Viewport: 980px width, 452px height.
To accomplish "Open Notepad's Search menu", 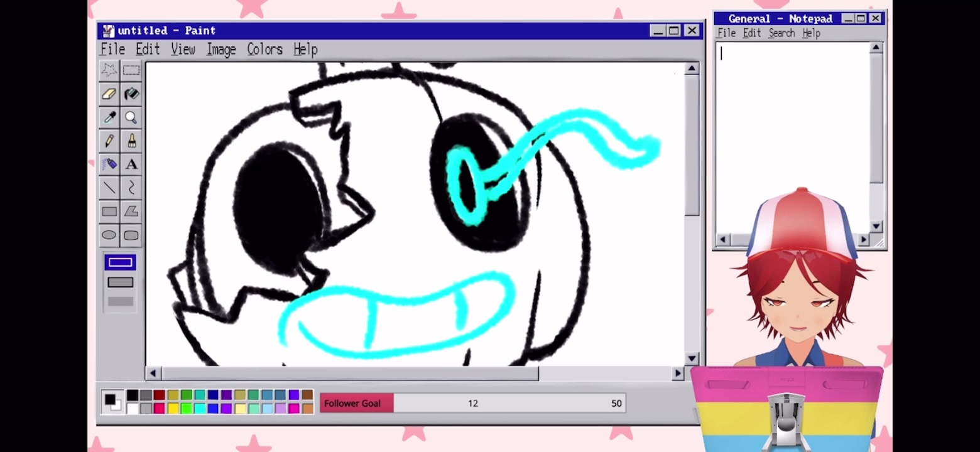I will click(781, 33).
